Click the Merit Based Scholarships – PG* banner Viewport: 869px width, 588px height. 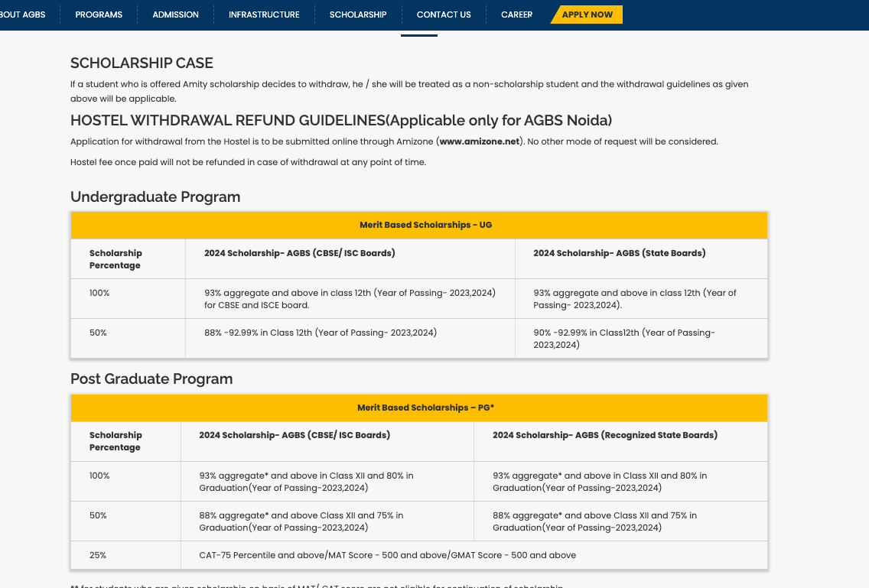420,408
